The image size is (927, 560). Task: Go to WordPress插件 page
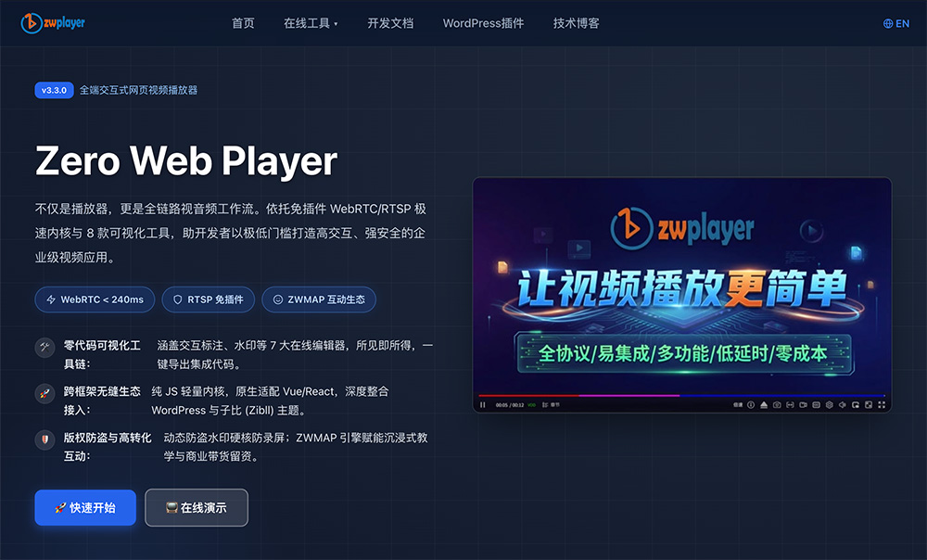click(483, 23)
